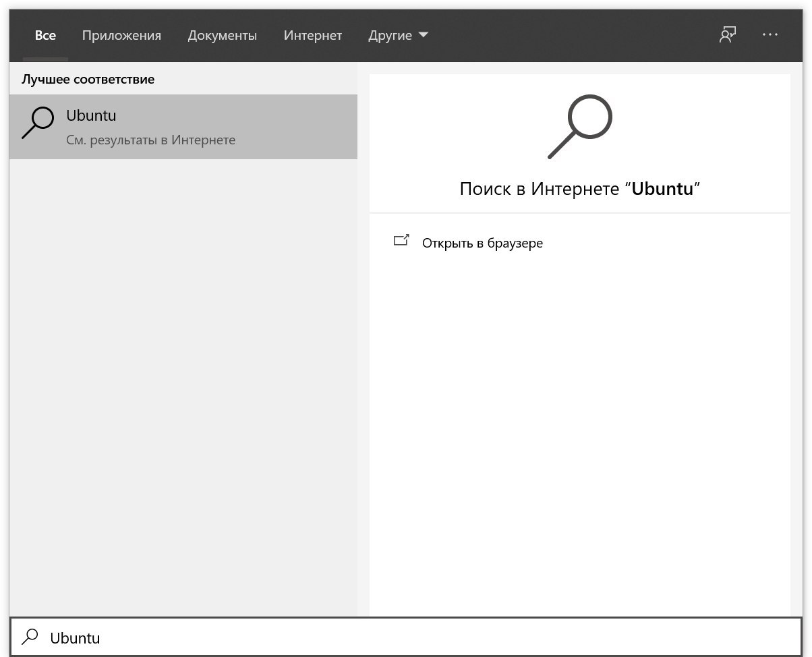Click См. результаты в Интернете subtitle
Screen dimensions: 812x657
(x=151, y=140)
